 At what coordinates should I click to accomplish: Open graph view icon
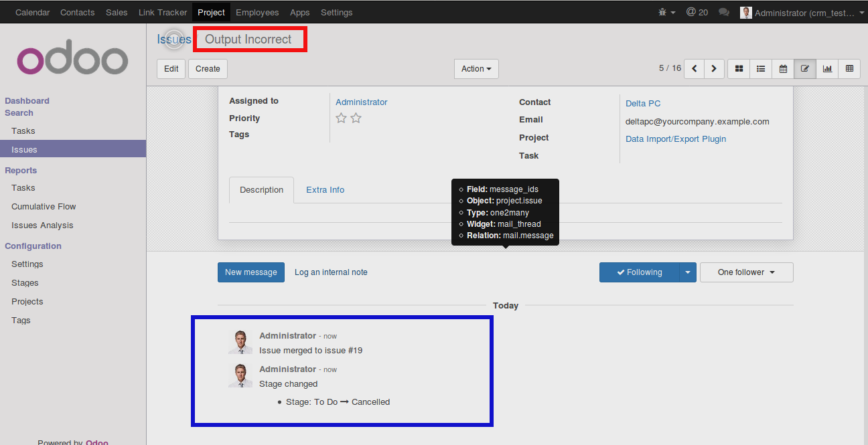(827, 68)
